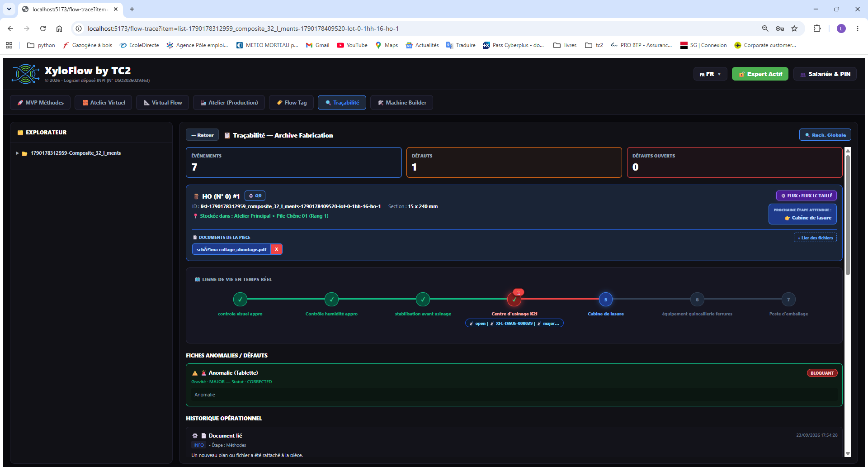
Task: Bookmark this page with the star icon
Action: point(794,29)
